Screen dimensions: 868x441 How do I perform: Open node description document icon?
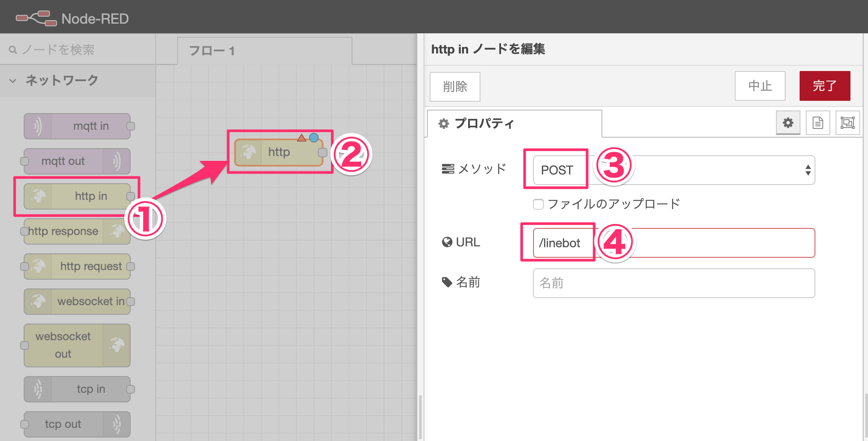pyautogui.click(x=818, y=123)
